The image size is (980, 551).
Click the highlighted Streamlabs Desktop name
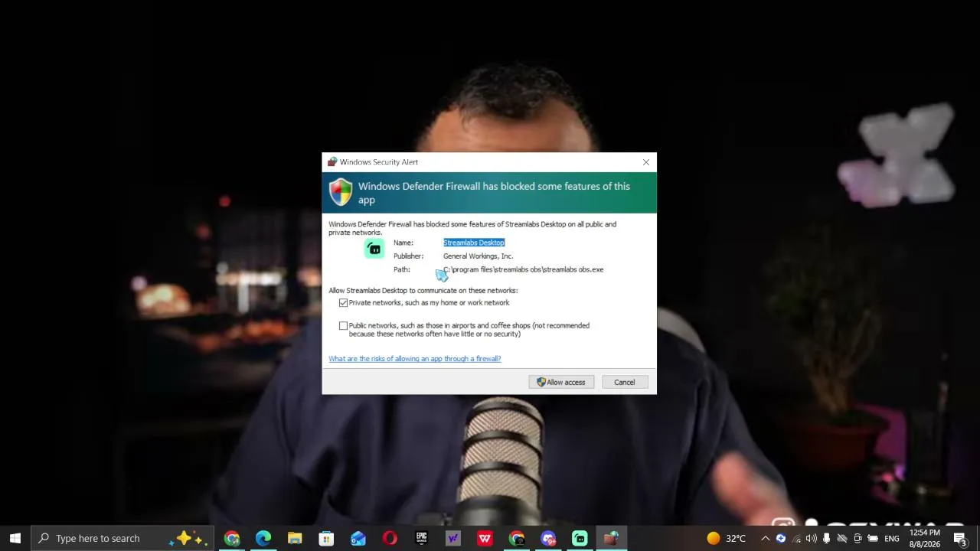(474, 243)
